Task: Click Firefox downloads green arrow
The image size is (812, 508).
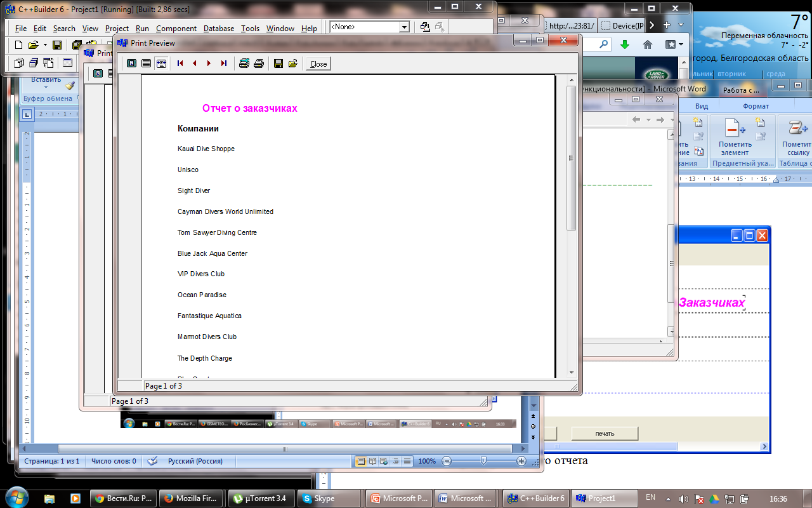Action: click(625, 44)
